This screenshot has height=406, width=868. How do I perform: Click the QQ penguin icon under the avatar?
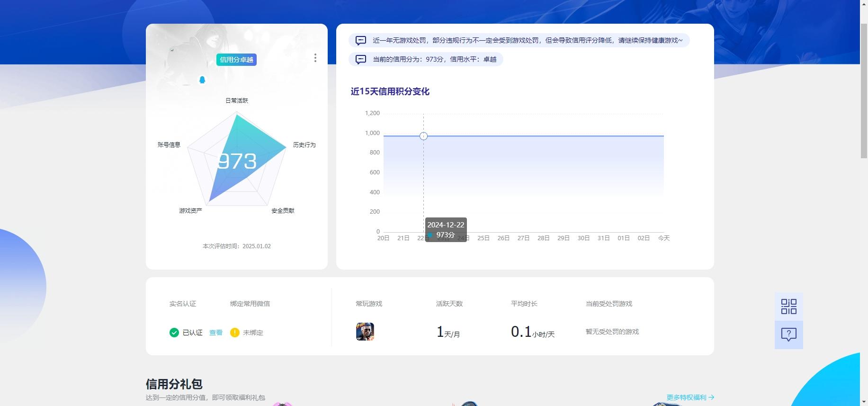202,80
